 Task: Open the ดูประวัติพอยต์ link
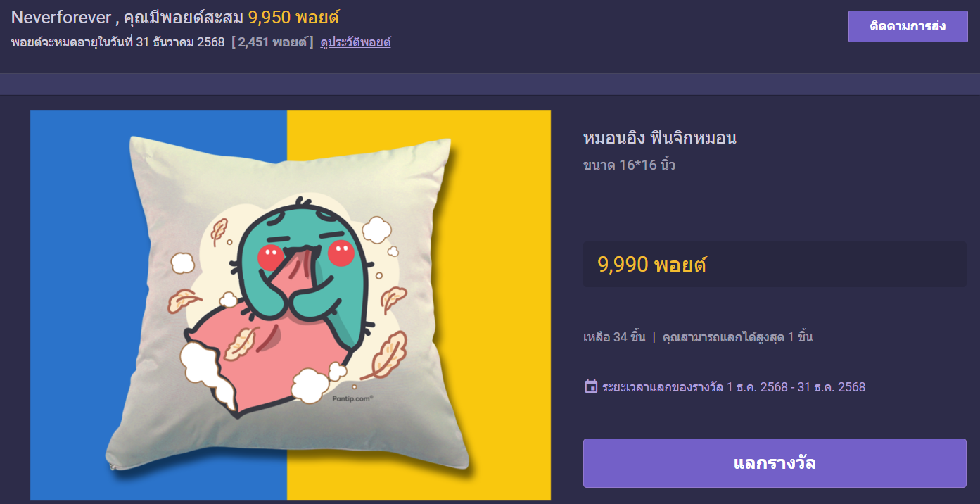point(355,42)
